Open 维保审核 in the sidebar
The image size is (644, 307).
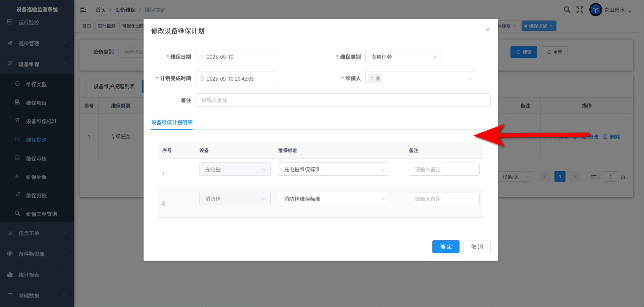(x=36, y=159)
